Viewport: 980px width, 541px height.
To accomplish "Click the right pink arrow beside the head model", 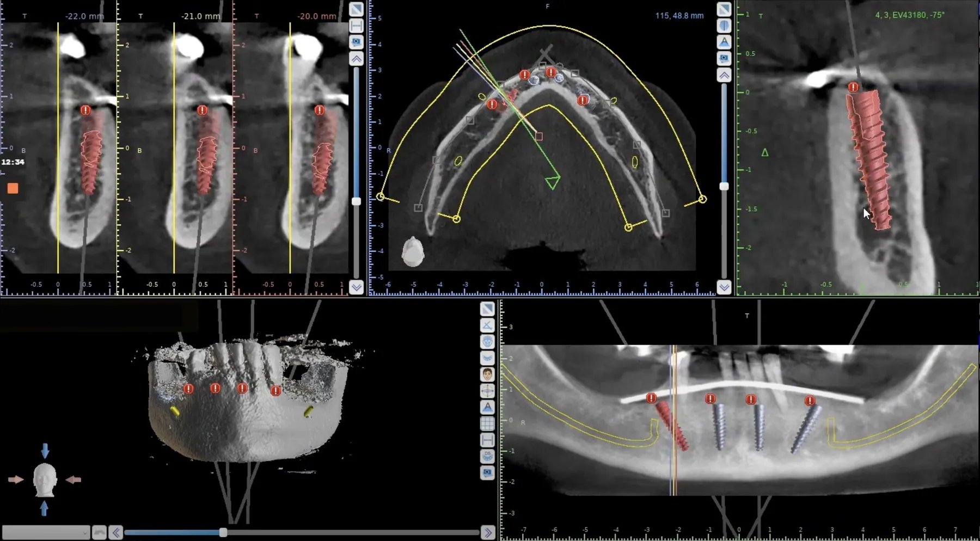I will (x=73, y=479).
